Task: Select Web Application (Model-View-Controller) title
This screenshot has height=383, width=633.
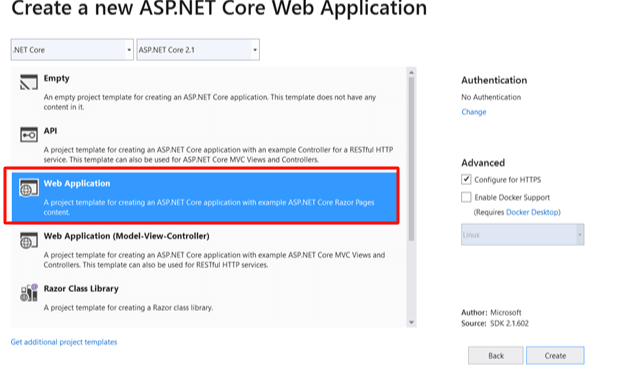Action: point(126,236)
